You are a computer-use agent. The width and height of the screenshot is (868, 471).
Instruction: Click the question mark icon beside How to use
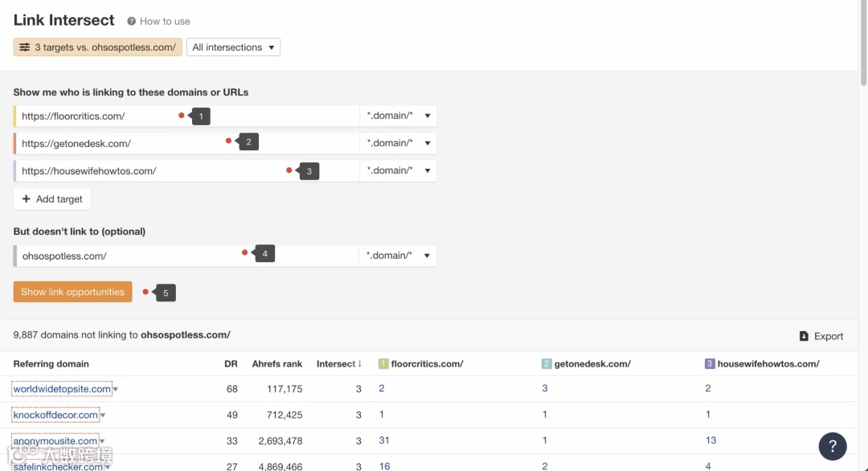pyautogui.click(x=131, y=21)
